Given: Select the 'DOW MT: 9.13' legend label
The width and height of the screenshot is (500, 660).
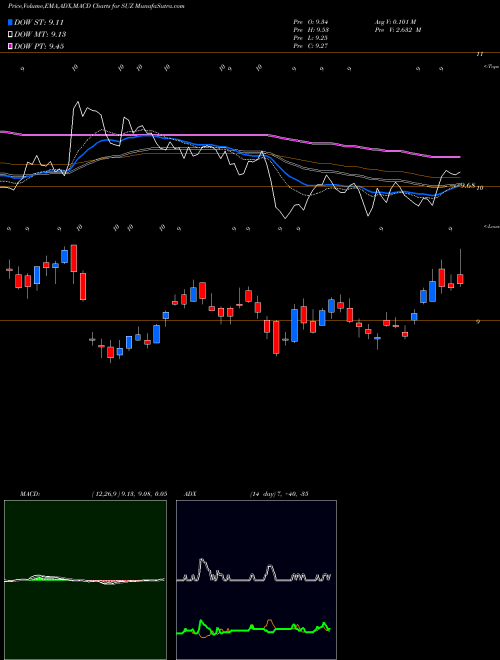Looking at the screenshot, I should pyautogui.click(x=40, y=35).
